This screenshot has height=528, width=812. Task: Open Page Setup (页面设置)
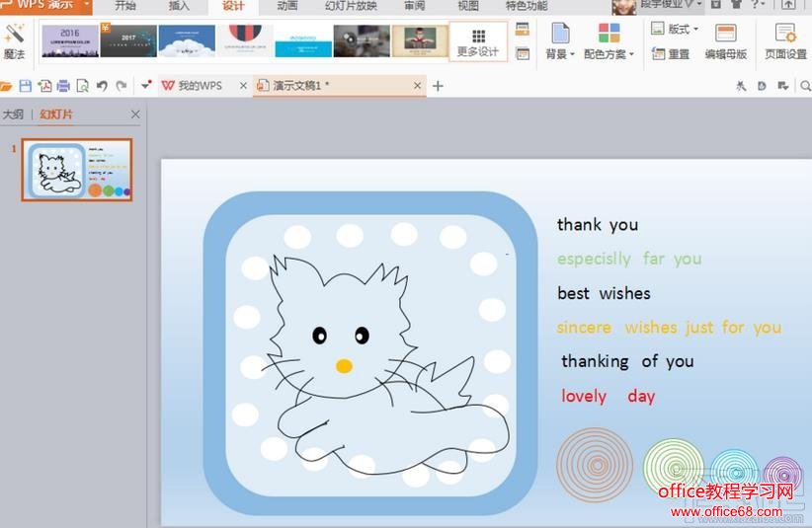[785, 41]
